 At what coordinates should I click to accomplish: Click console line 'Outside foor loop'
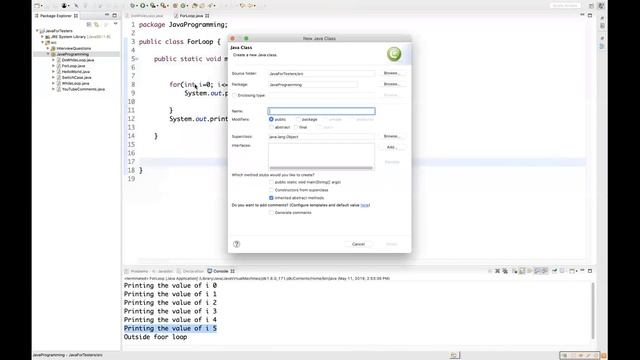(x=156, y=337)
